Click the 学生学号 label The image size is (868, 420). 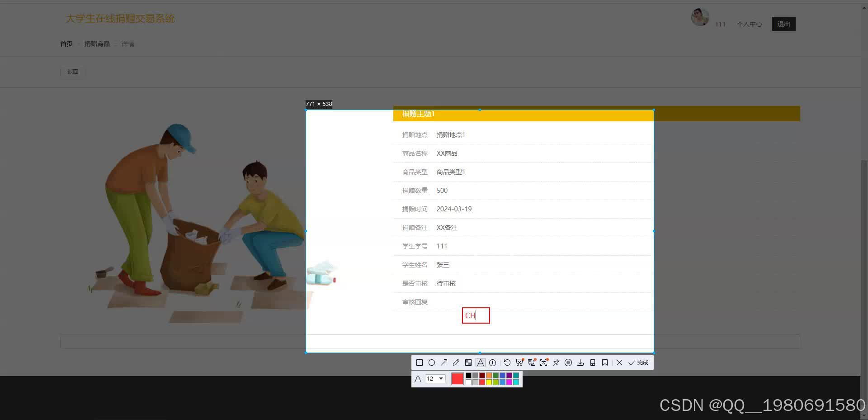[x=415, y=246]
